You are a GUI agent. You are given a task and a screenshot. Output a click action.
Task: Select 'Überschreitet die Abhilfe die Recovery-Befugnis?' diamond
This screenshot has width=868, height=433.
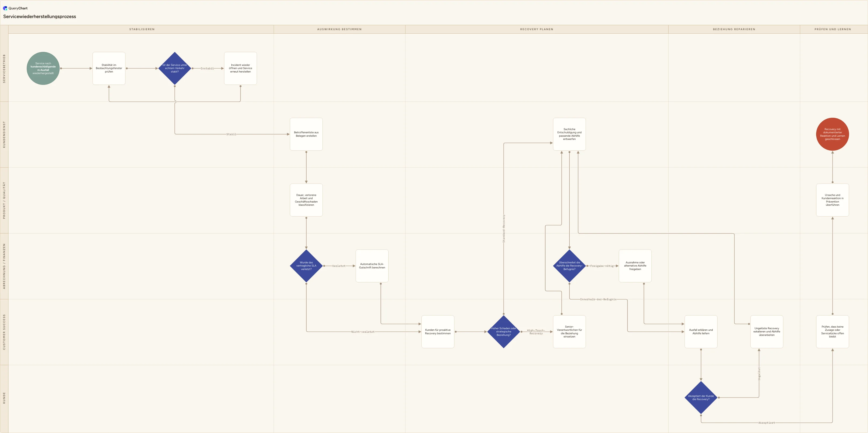coord(569,266)
